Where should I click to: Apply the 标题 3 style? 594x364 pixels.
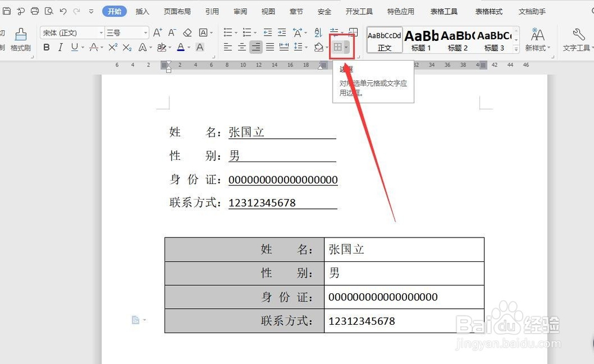click(x=494, y=39)
